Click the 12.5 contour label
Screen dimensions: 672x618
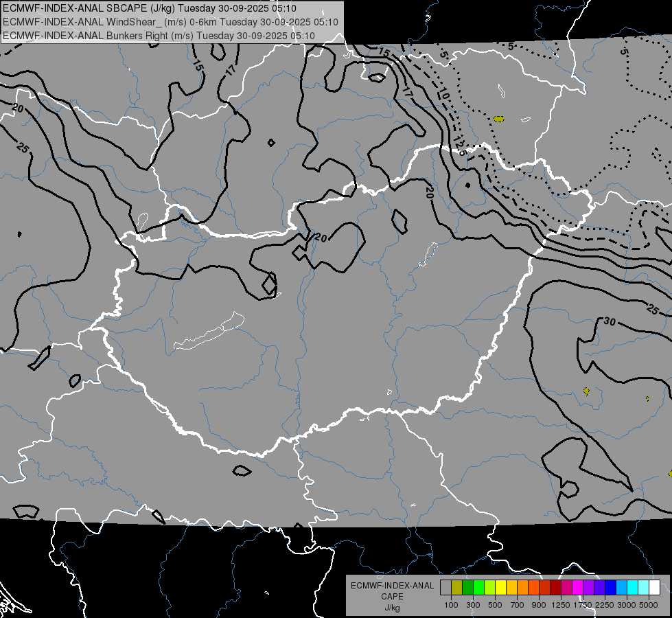coord(459,146)
